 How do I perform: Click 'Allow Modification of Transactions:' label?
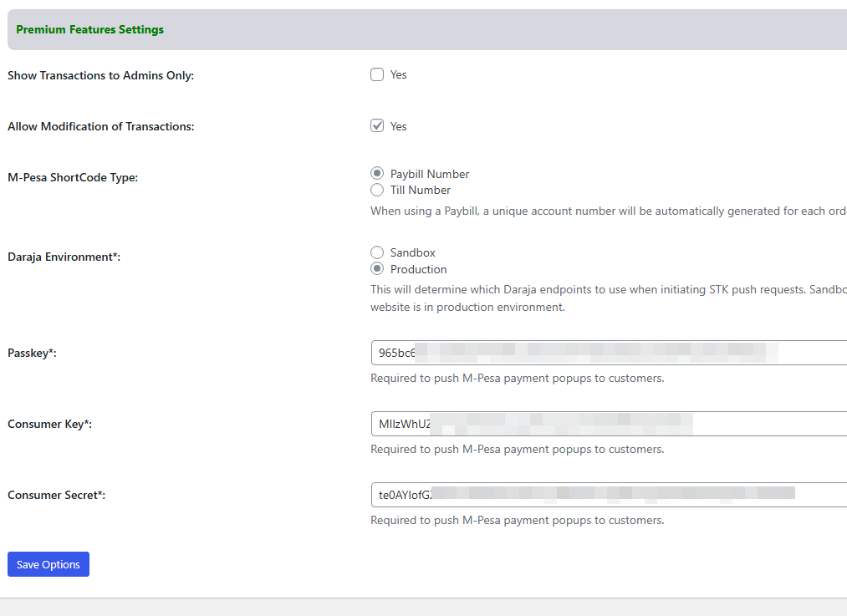click(x=101, y=126)
